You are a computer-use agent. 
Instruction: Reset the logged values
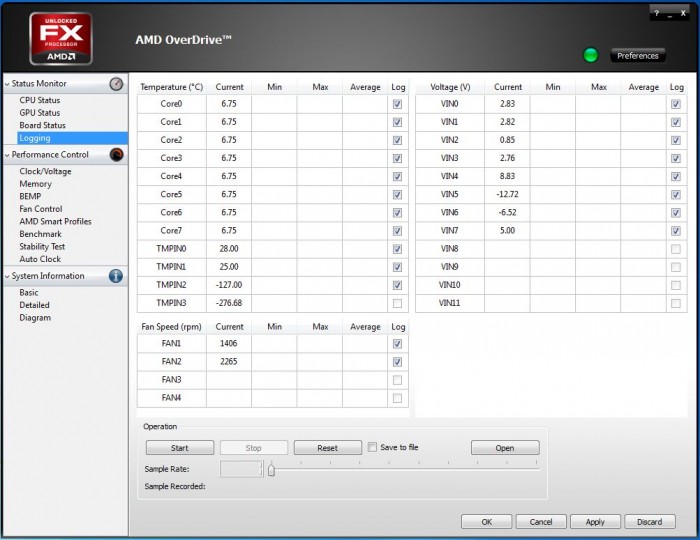point(328,448)
